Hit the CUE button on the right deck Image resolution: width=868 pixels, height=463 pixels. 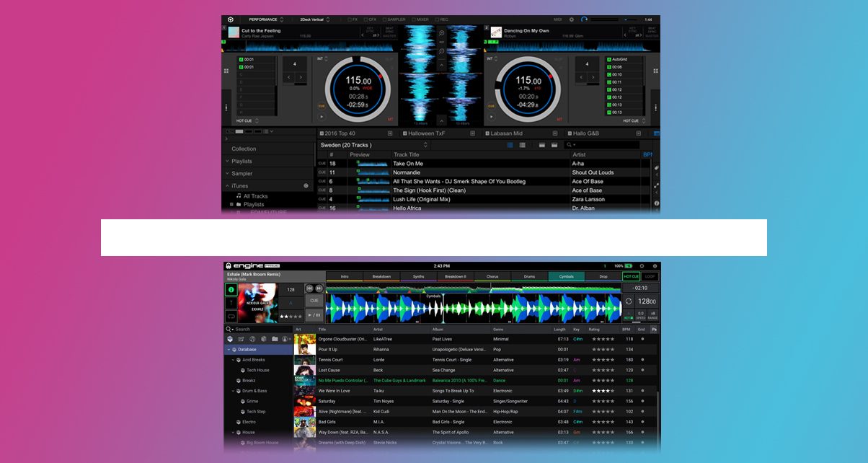pos(493,106)
